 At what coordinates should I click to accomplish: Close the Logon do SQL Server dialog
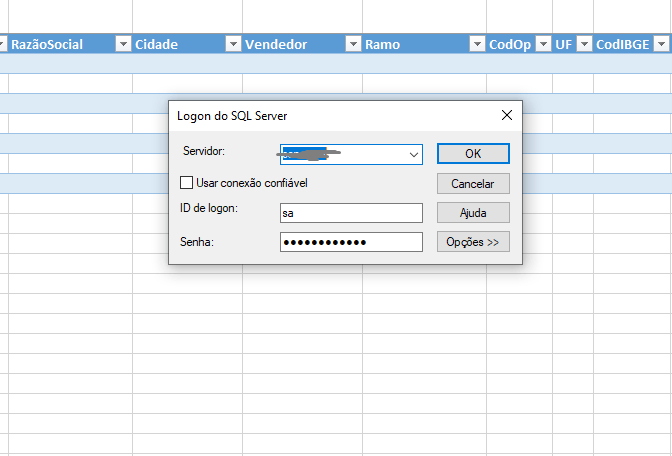click(x=507, y=115)
